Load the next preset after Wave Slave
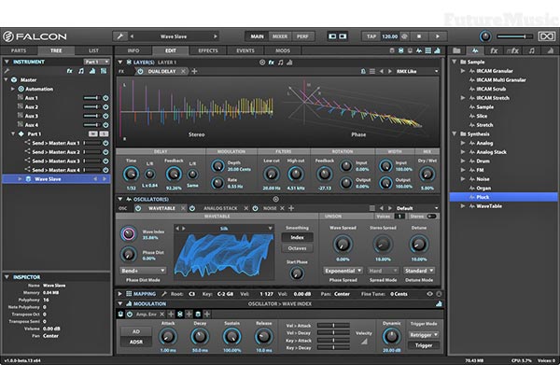The height and width of the screenshot is (392, 560). tap(216, 36)
